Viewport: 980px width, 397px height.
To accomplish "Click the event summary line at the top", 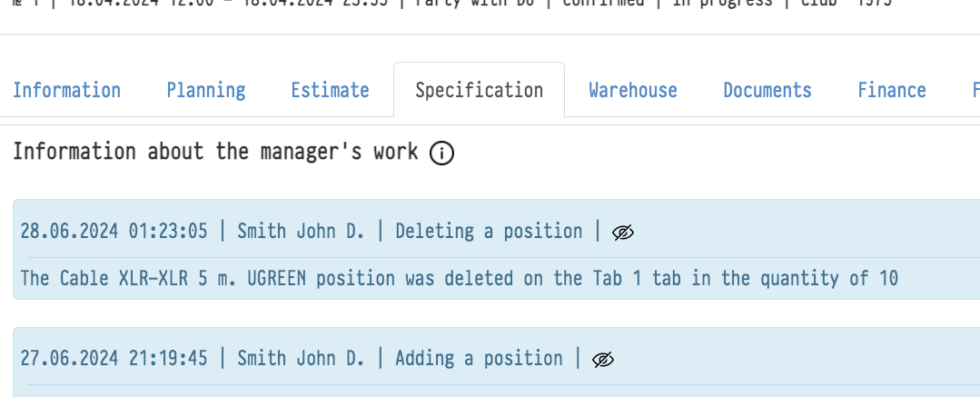I will coord(454,4).
